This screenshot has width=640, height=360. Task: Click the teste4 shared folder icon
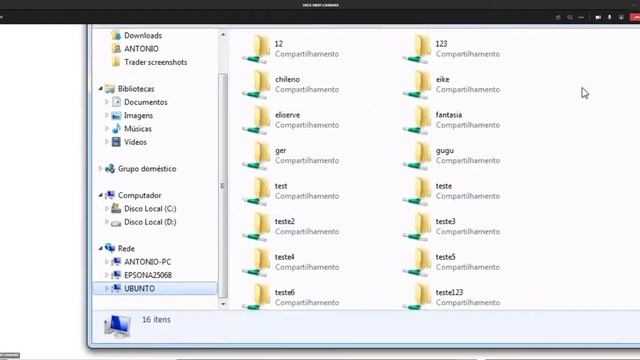[257, 262]
